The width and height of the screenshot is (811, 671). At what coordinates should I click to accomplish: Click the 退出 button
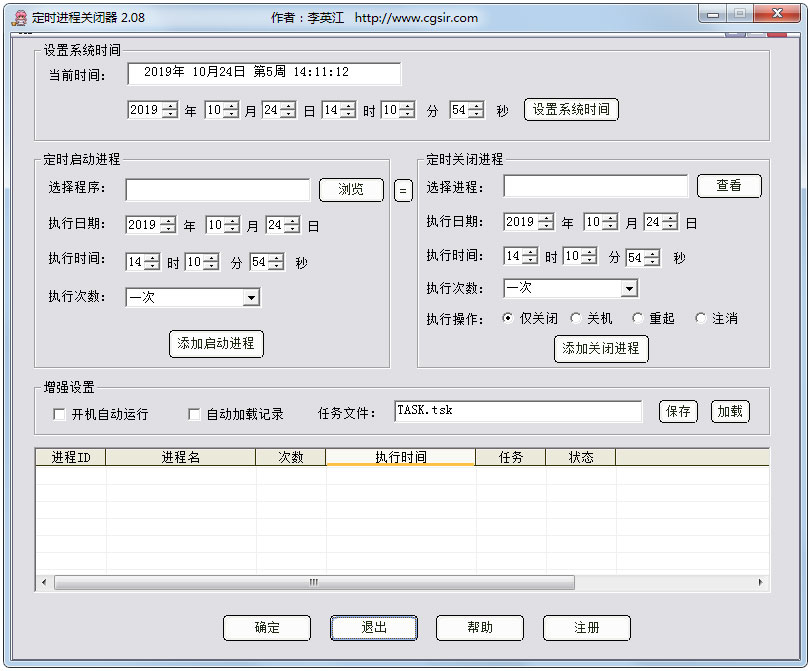point(374,628)
